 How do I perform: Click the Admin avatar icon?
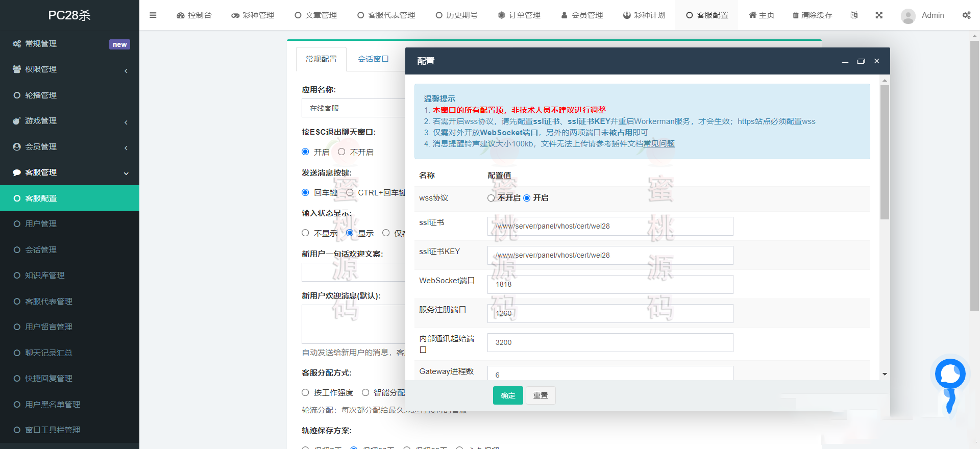point(908,16)
